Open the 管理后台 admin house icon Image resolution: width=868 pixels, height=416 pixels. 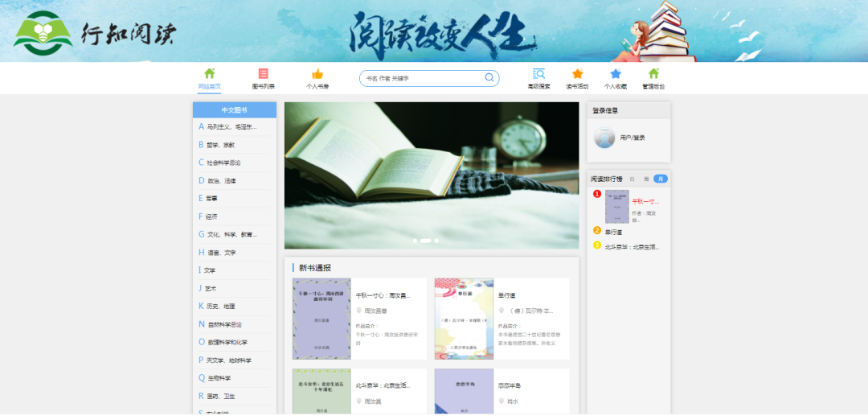tap(653, 74)
